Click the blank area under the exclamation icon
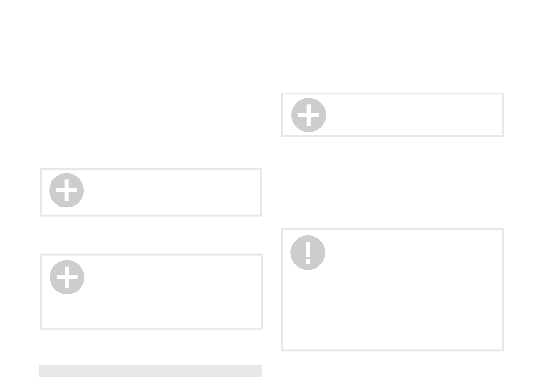Image resolution: width=557 pixels, height=392 pixels. (x=392, y=310)
